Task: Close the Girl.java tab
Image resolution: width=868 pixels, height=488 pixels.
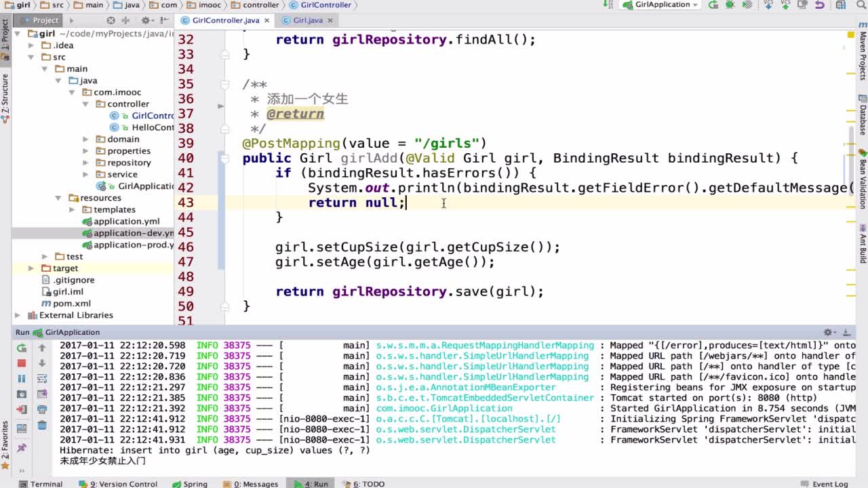Action: pos(330,20)
